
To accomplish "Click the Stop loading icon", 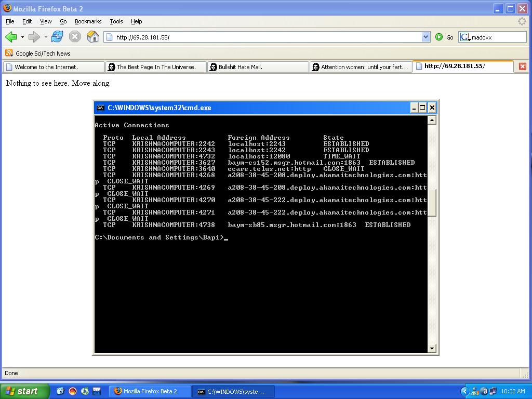I will [75, 37].
